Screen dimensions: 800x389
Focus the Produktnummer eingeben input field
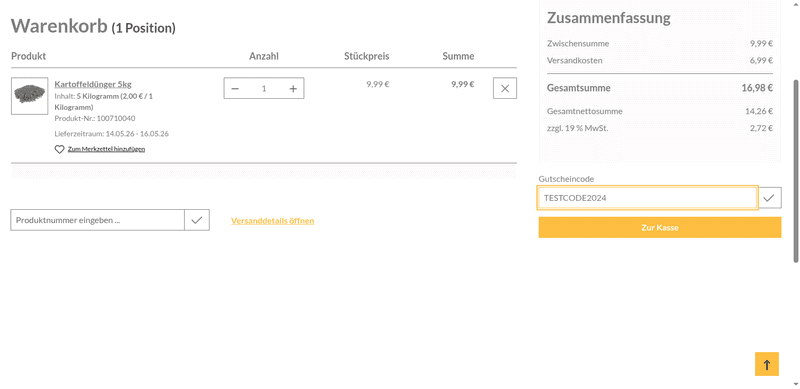[97, 220]
